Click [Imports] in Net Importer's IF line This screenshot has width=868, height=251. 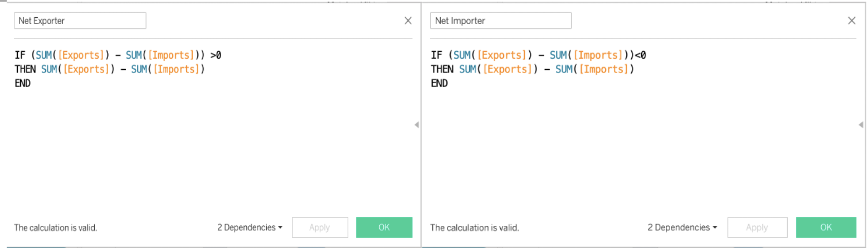(x=597, y=55)
